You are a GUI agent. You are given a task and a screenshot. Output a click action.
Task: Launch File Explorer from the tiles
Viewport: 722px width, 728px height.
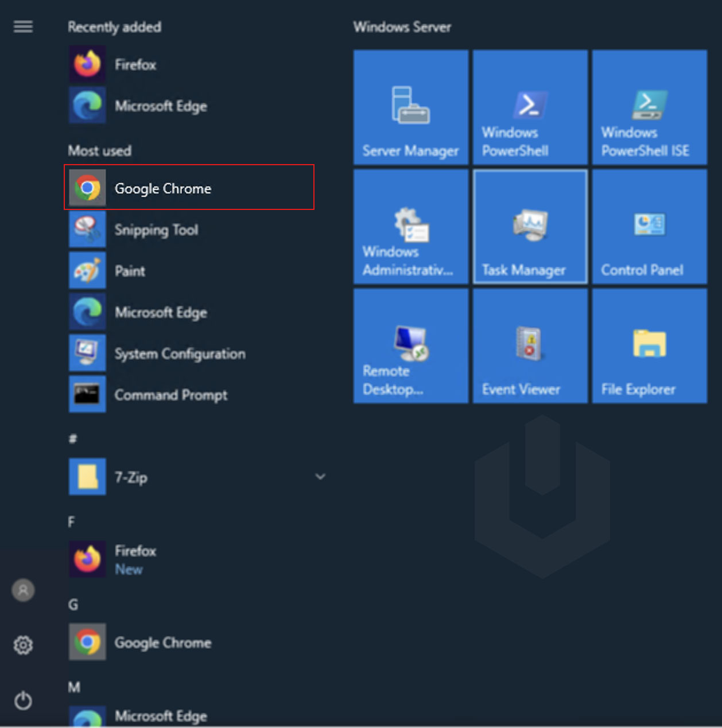pyautogui.click(x=649, y=346)
